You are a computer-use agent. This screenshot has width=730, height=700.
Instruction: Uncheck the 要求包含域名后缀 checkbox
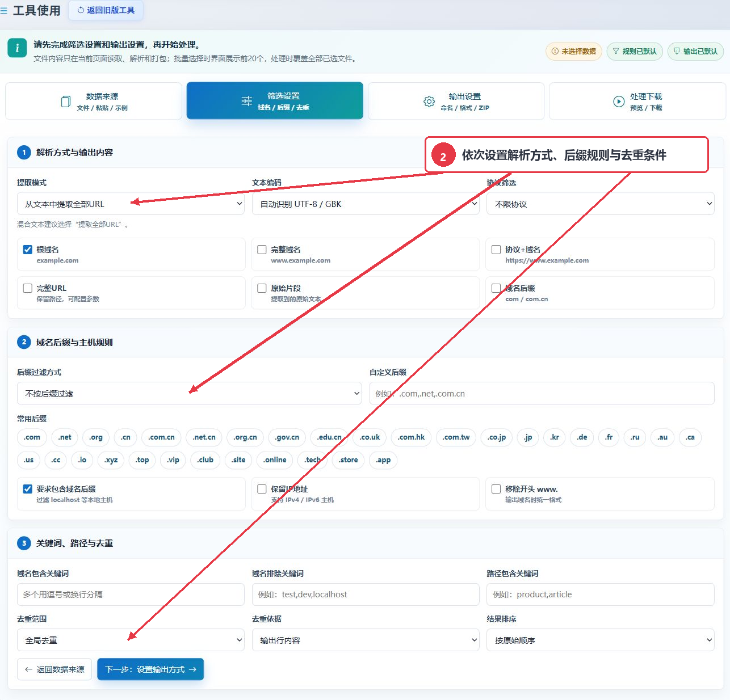[27, 489]
